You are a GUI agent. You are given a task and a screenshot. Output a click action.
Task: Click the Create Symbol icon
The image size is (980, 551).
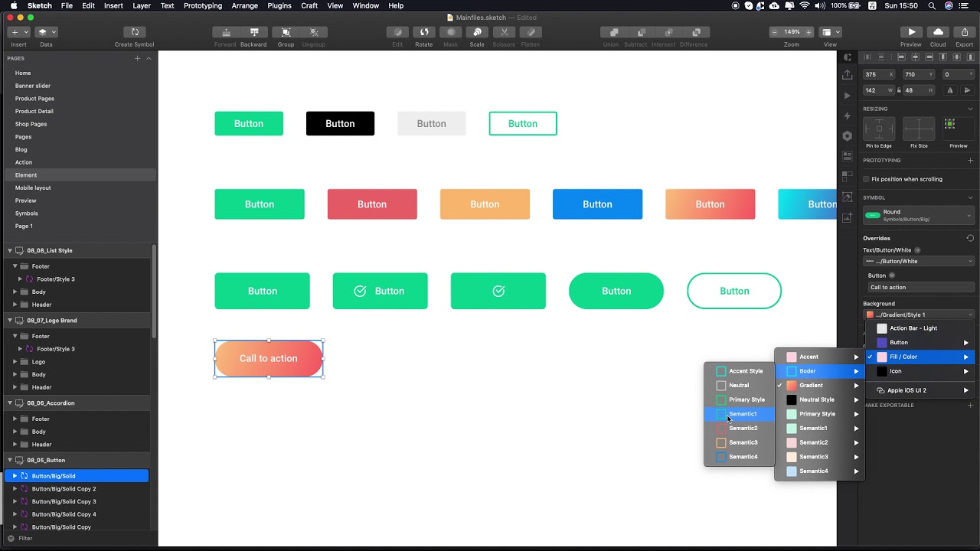135,32
